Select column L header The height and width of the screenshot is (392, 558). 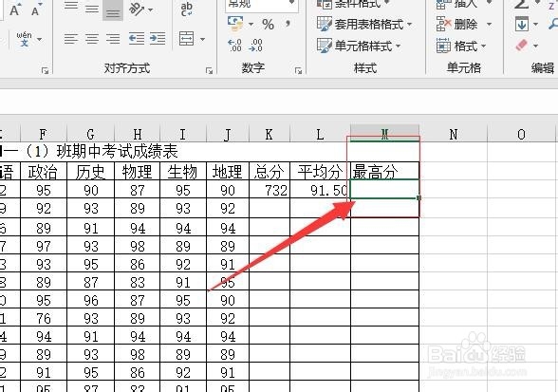[320, 134]
